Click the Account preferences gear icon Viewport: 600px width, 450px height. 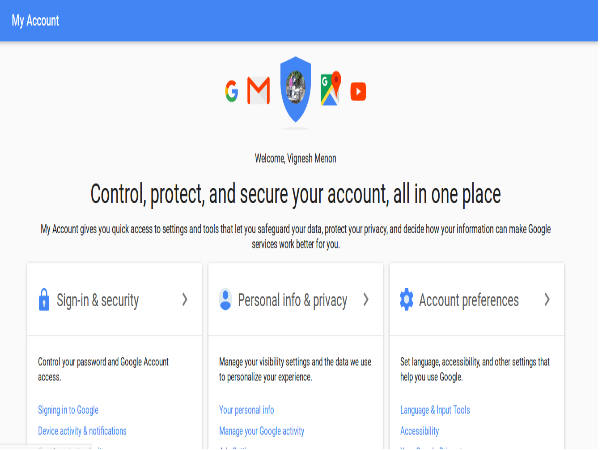[406, 299]
